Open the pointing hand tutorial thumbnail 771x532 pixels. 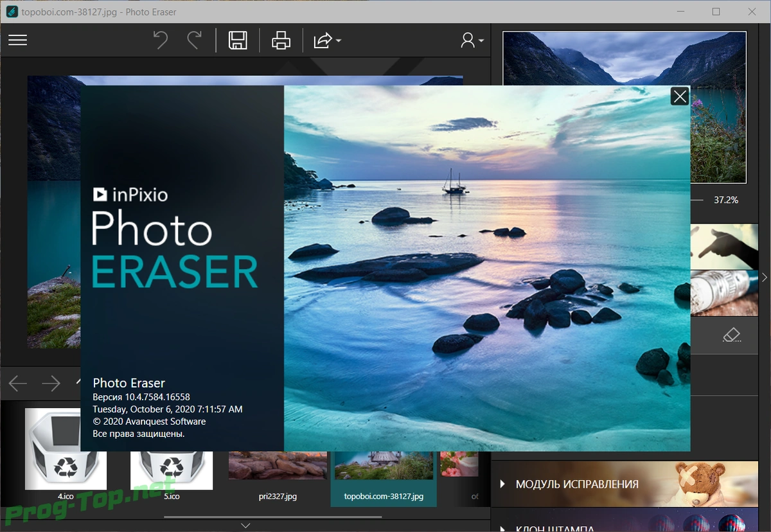pos(724,246)
